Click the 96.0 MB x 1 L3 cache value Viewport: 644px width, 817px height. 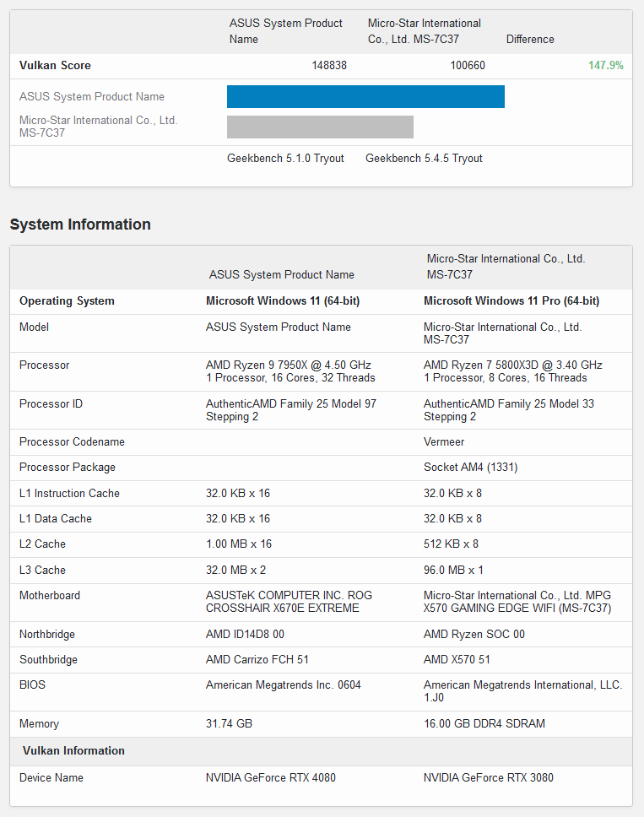[x=453, y=570]
